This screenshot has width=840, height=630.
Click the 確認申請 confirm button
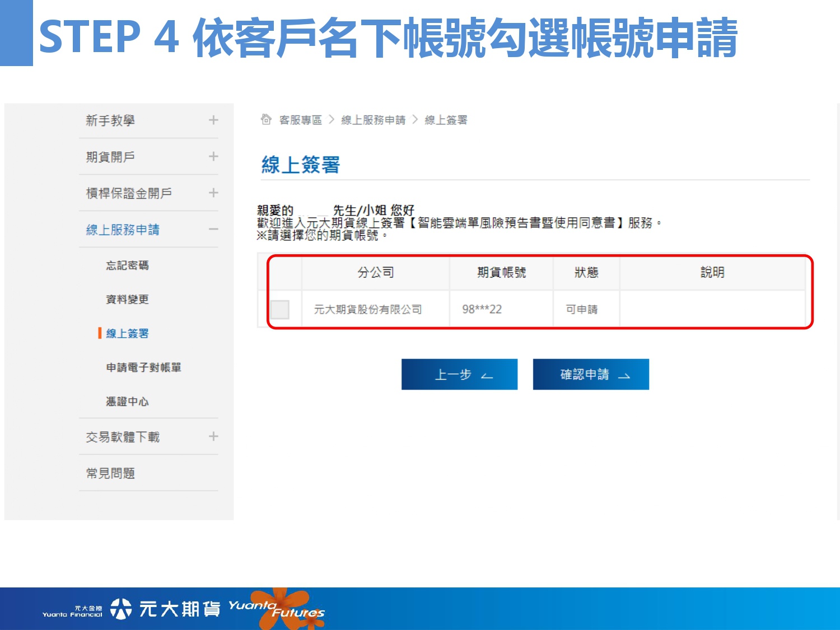tap(591, 374)
